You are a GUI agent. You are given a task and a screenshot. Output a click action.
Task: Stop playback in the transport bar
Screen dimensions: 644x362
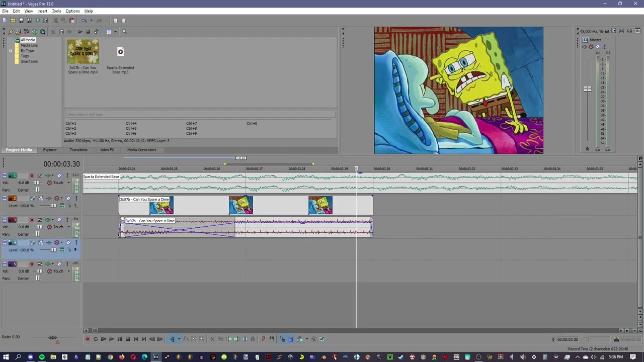click(127, 339)
